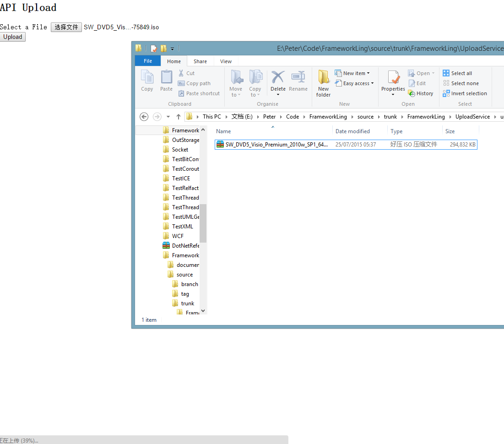The height and width of the screenshot is (444, 504).
Task: Sort by the Date modified column header
Action: tap(360, 131)
